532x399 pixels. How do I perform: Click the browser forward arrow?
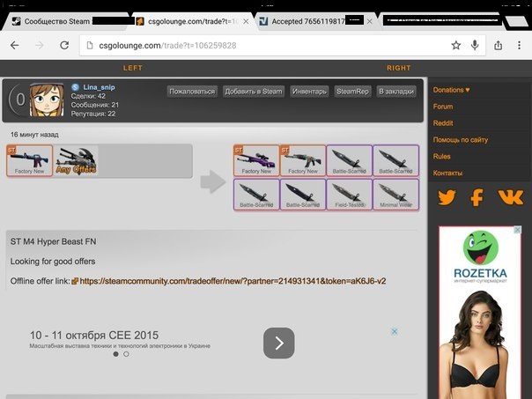point(40,45)
